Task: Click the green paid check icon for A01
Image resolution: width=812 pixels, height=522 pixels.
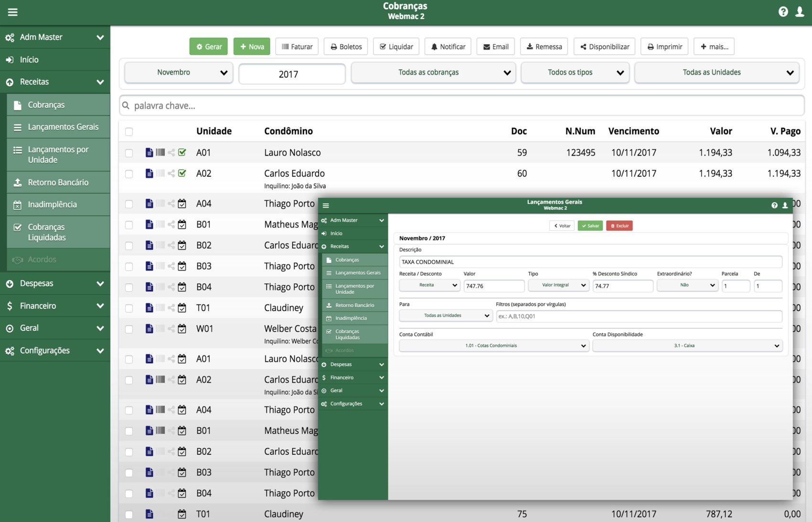Action: 182,152
